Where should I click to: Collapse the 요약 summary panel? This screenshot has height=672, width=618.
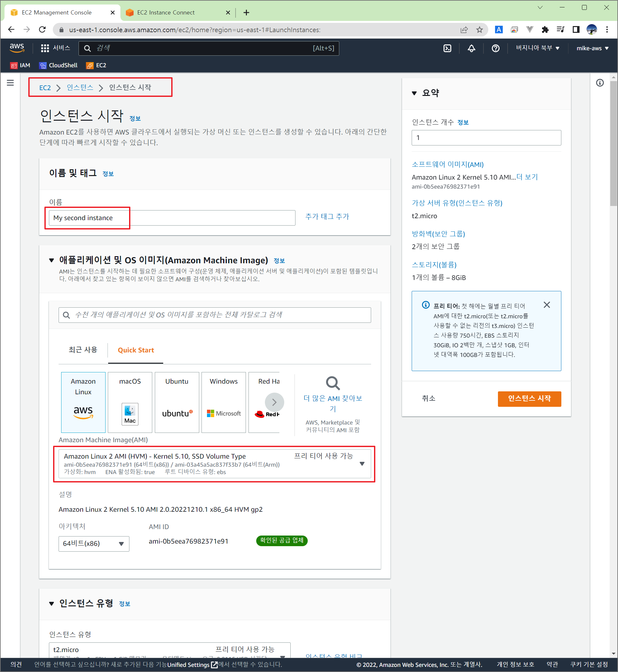click(414, 93)
